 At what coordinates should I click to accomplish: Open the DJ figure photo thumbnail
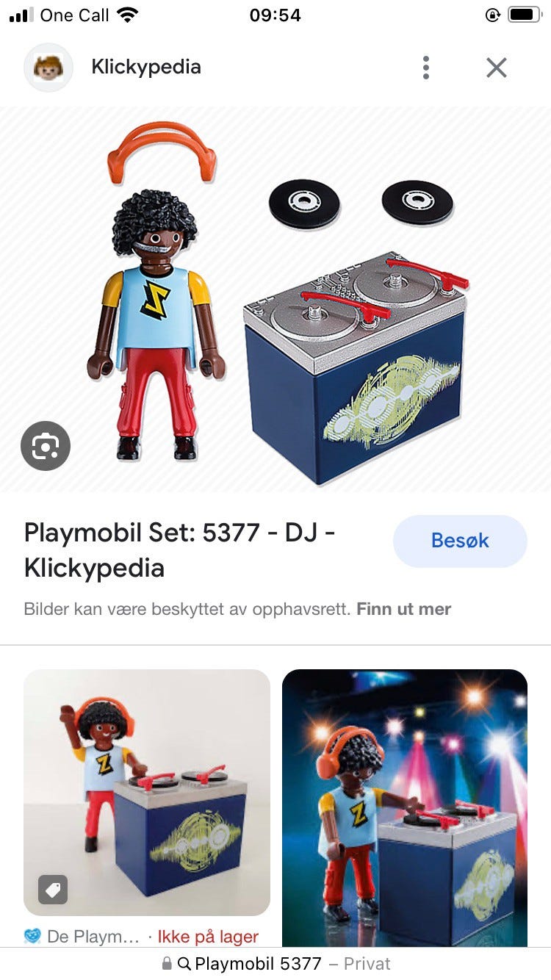[147, 792]
